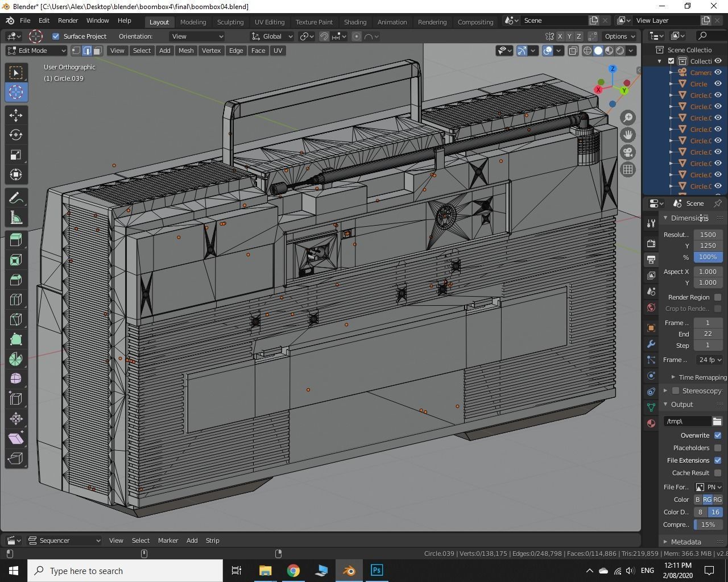
Task: Select the Rotate tool
Action: [x=16, y=135]
